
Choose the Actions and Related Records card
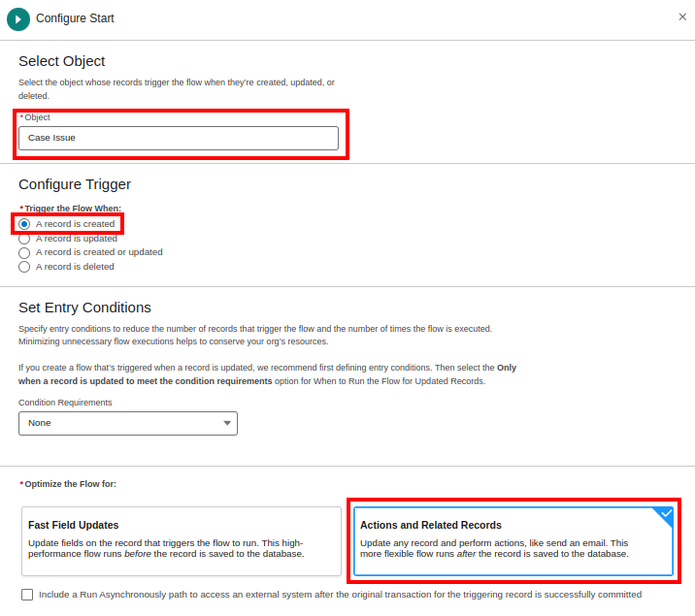pyautogui.click(x=513, y=540)
